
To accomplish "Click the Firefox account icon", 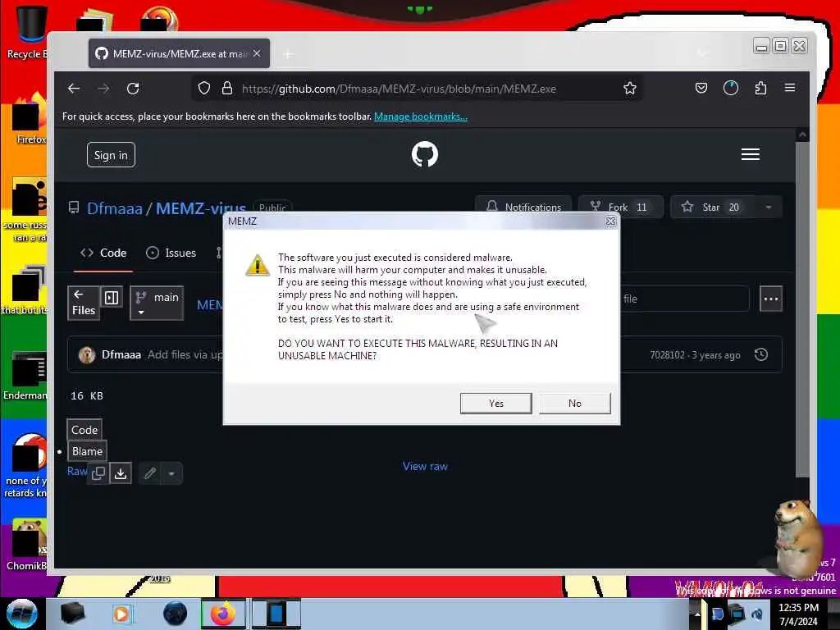I will click(731, 88).
